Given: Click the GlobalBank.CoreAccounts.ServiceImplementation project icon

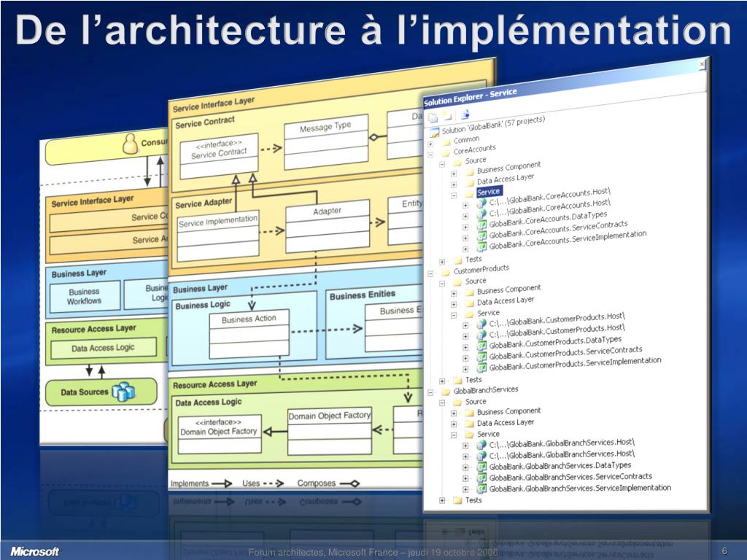Looking at the screenshot, I should click(x=481, y=246).
